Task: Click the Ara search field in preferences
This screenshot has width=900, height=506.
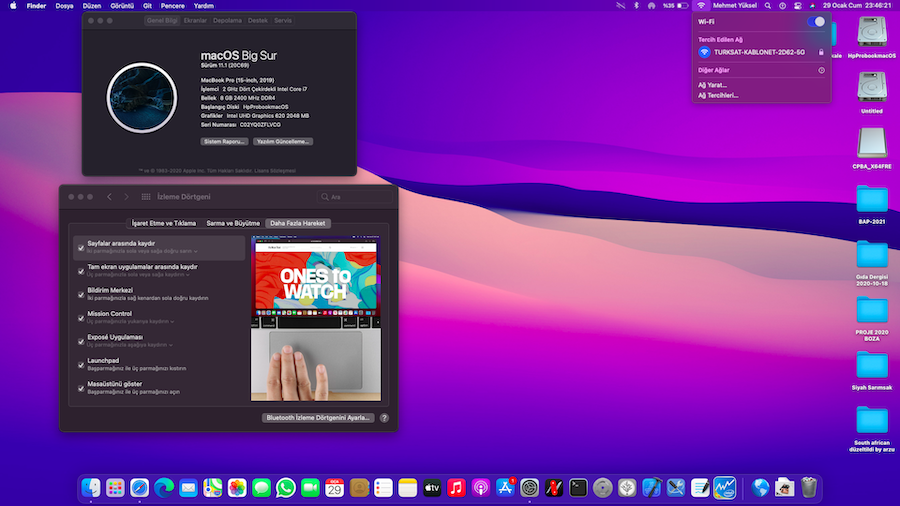Action: coord(350,197)
